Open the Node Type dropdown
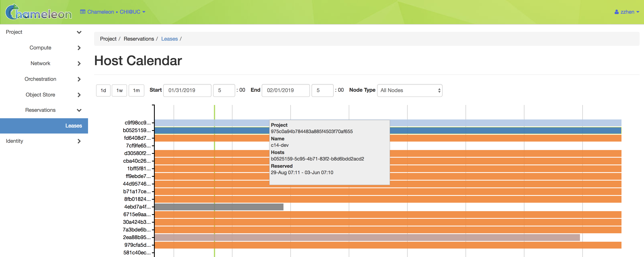This screenshot has height=257, width=644. pyautogui.click(x=409, y=90)
